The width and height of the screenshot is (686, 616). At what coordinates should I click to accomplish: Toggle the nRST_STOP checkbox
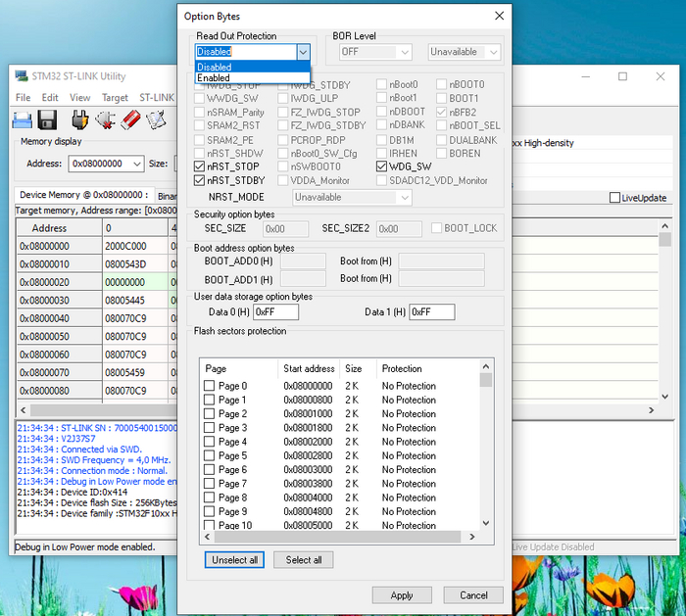point(200,166)
